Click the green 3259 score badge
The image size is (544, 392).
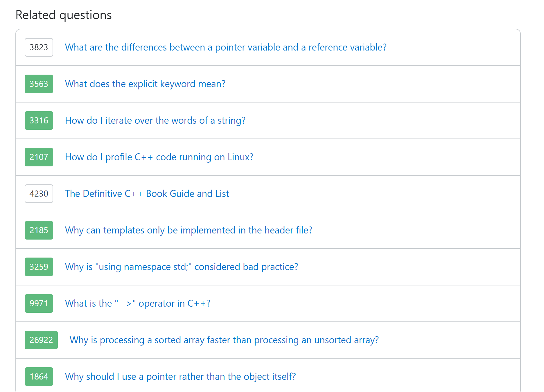pyautogui.click(x=39, y=267)
